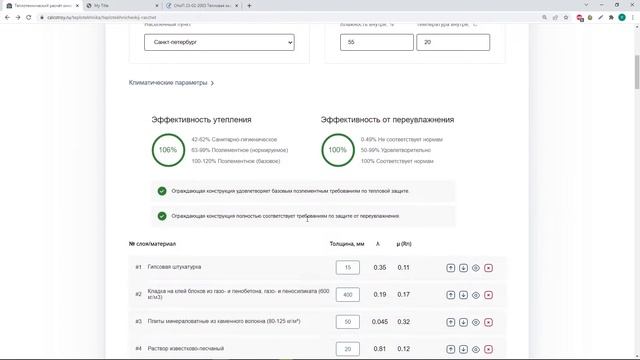Move layer #3 минераловатные плиты up
Image resolution: width=640 pixels, height=360 pixels.
tap(451, 322)
